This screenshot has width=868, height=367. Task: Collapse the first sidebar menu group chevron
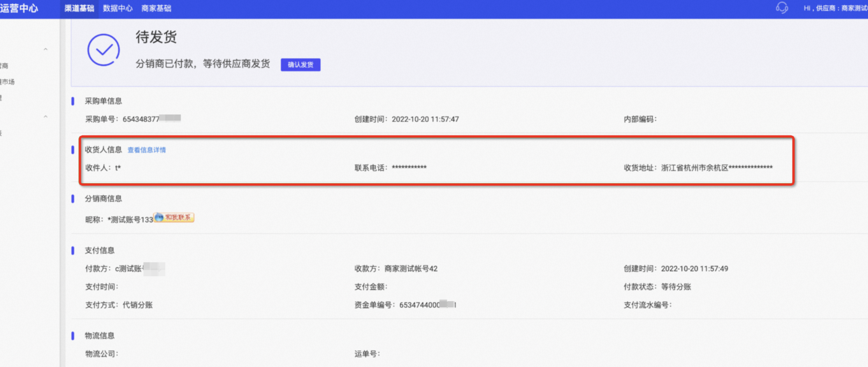46,49
